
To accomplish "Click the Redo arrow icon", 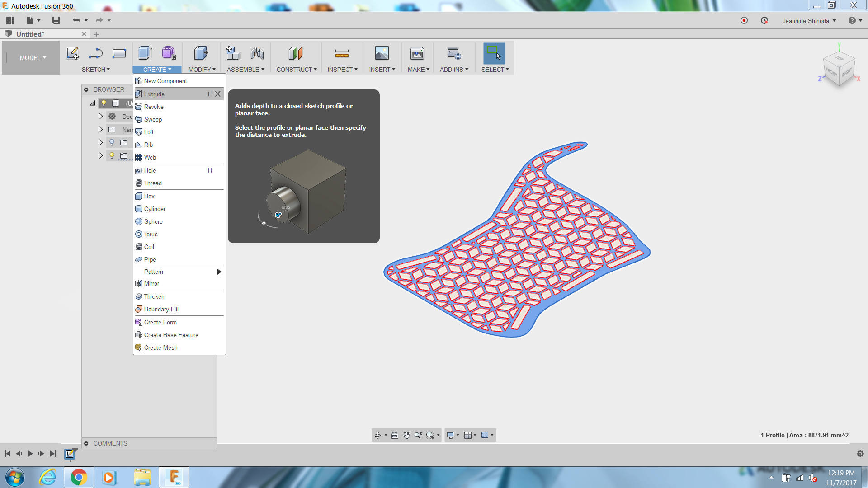I will [99, 20].
